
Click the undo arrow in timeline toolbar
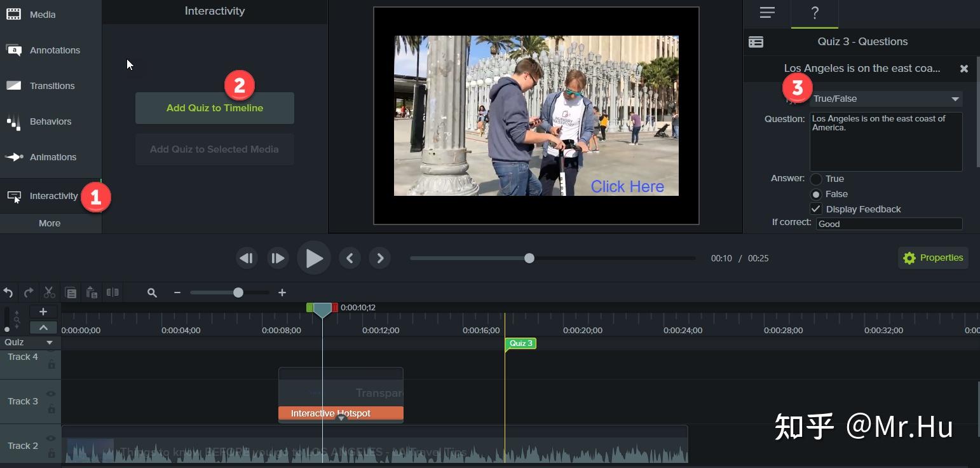pyautogui.click(x=8, y=292)
